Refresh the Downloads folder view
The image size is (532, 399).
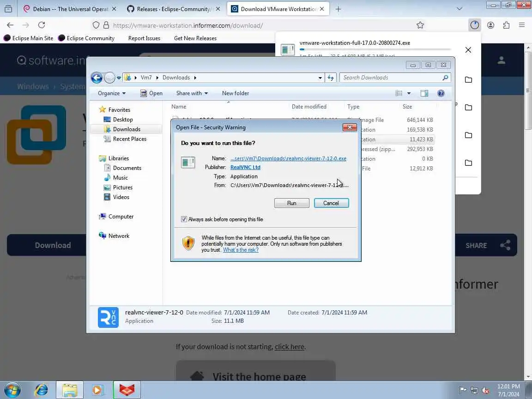331,78
